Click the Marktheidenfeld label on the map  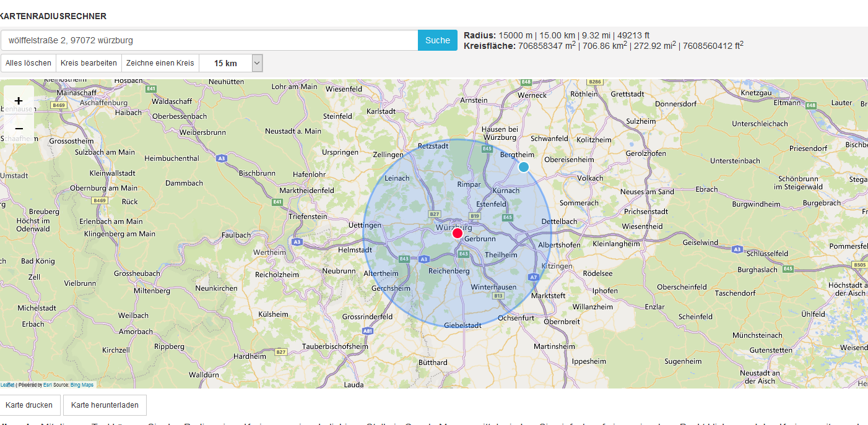point(307,191)
